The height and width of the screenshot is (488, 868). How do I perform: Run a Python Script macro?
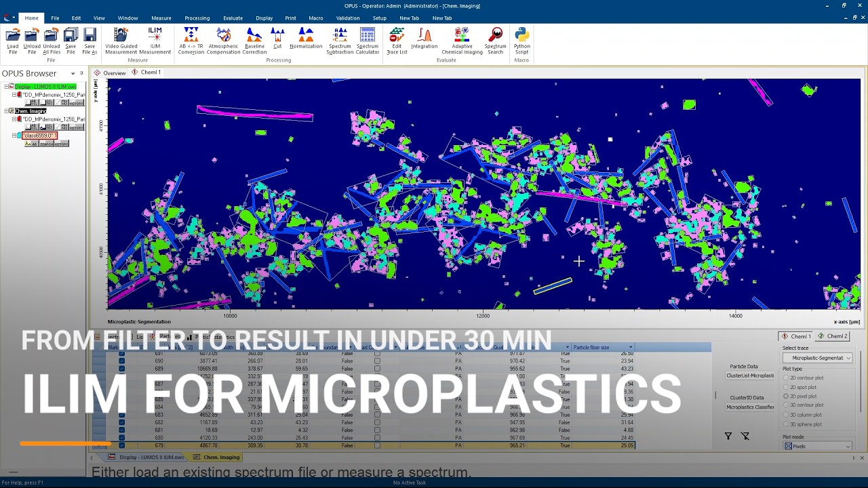521,41
